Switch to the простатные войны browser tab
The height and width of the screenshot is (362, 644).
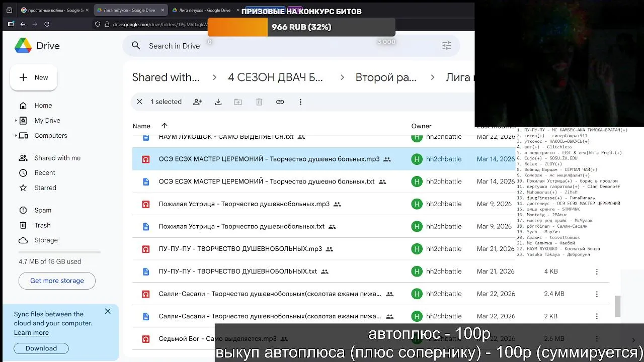tap(54, 10)
